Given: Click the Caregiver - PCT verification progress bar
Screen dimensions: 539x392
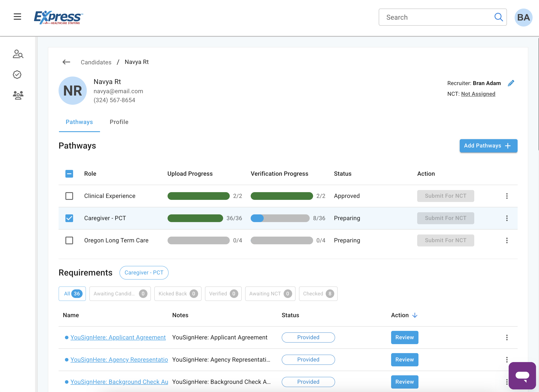Looking at the screenshot, I should click(280, 218).
